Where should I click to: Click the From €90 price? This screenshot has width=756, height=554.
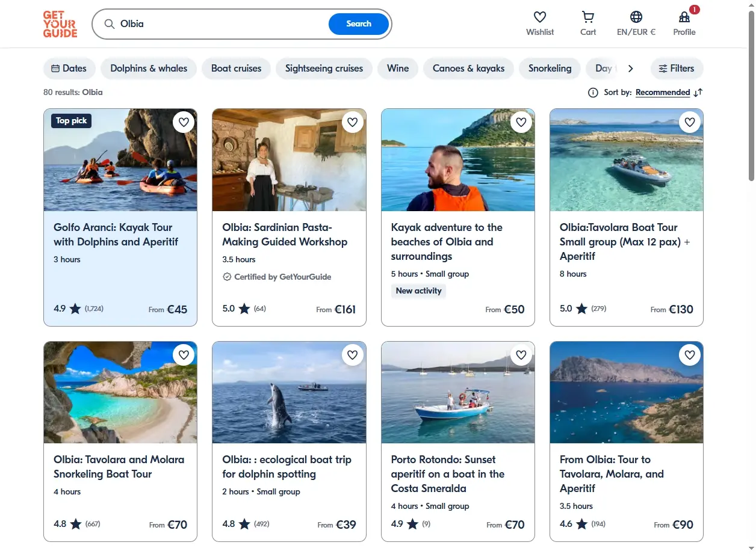[674, 525]
